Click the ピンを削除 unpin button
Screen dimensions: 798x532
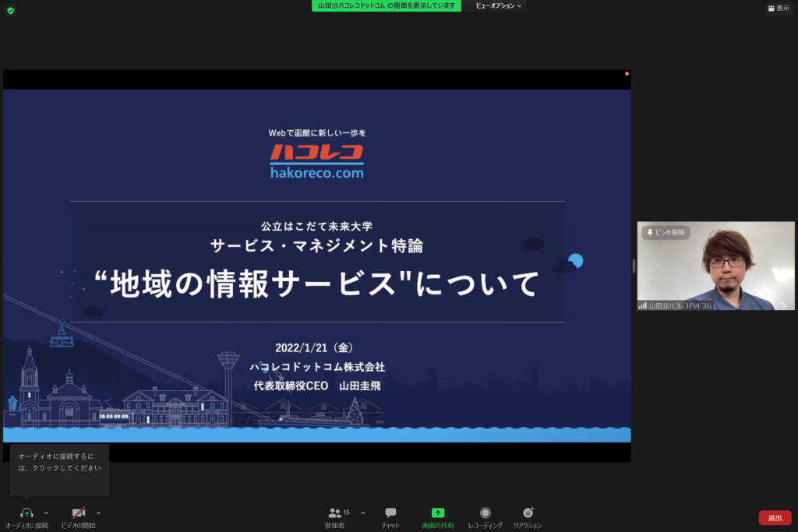click(666, 232)
